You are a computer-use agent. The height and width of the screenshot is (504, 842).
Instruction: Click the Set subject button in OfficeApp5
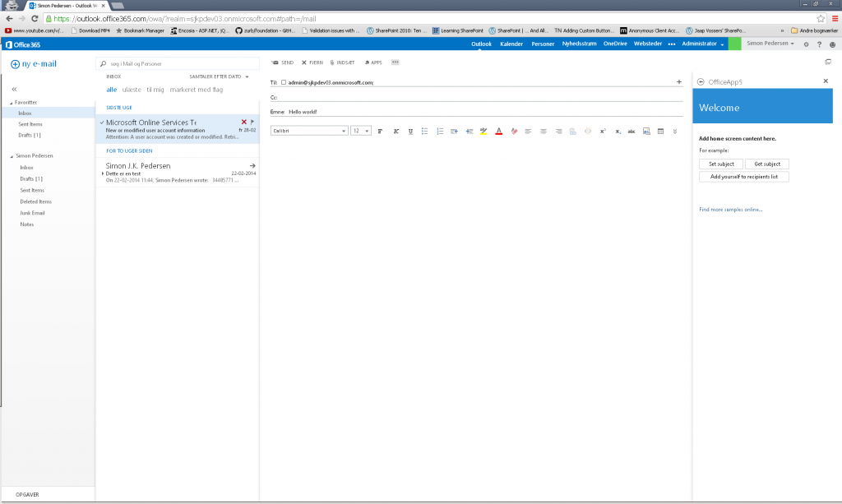click(720, 164)
